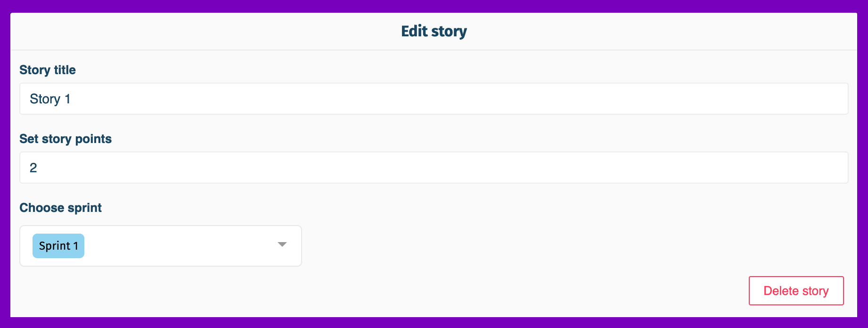Open the sprint dropdown arrow

(x=282, y=244)
